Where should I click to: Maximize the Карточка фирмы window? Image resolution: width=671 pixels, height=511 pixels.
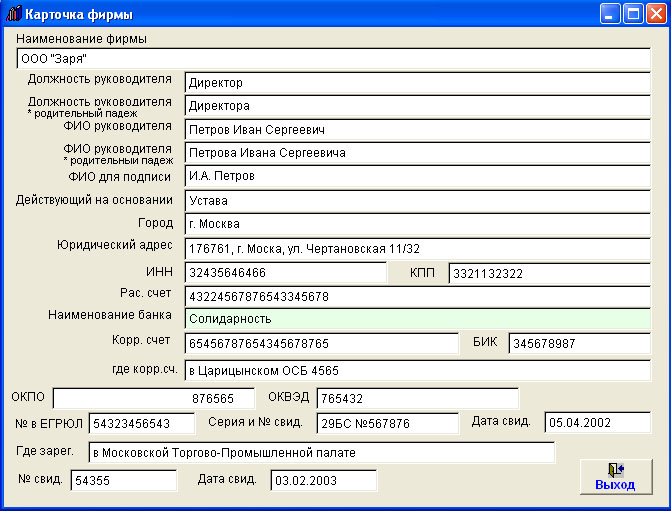(x=633, y=14)
